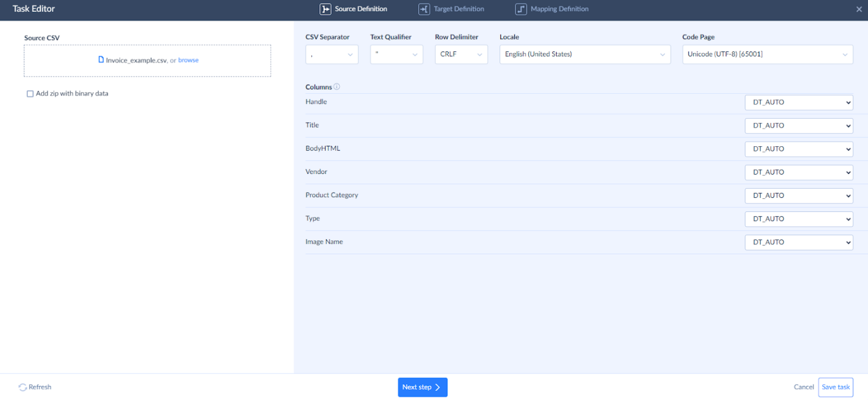Open the Code Page dropdown

(767, 54)
